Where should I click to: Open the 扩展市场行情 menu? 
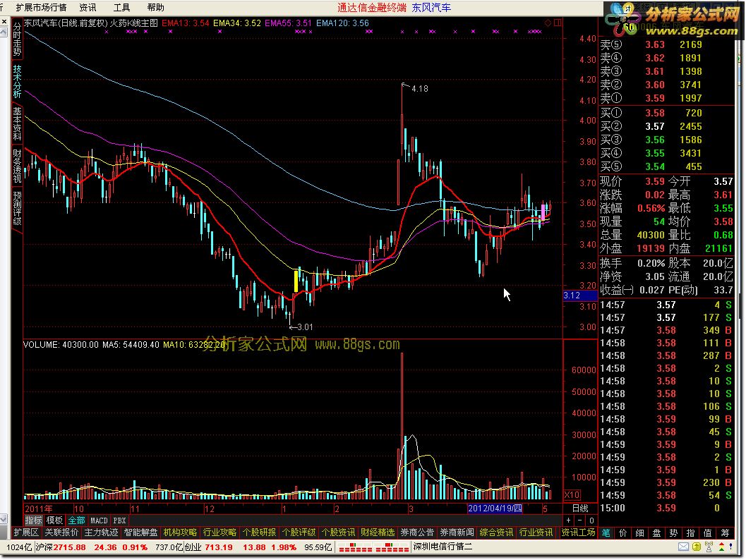point(41,8)
